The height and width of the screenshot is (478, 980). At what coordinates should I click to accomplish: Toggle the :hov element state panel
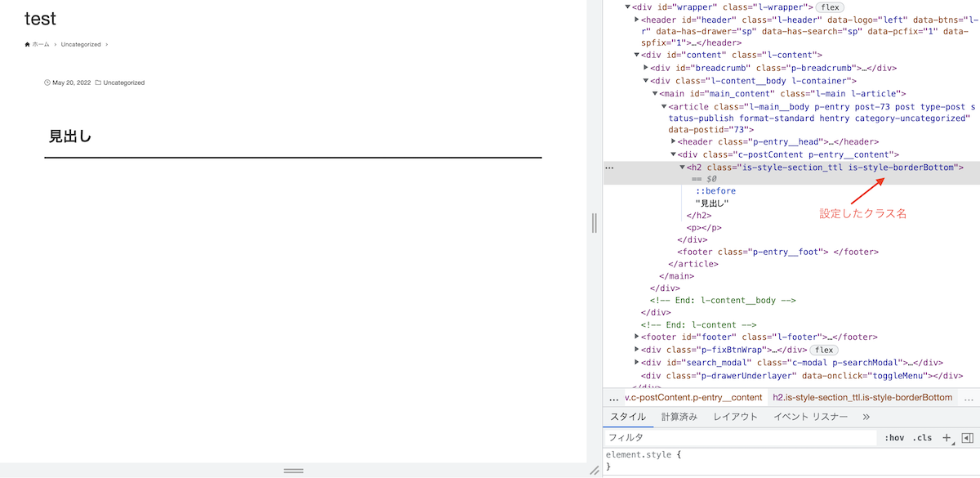894,438
